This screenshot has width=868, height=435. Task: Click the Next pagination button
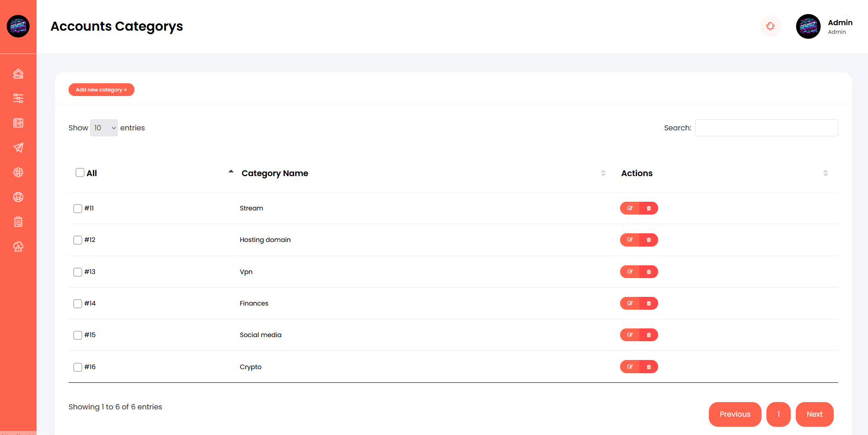814,414
